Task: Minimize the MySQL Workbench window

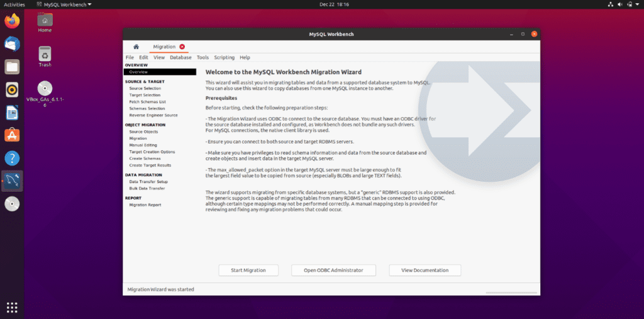Action: (x=512, y=34)
